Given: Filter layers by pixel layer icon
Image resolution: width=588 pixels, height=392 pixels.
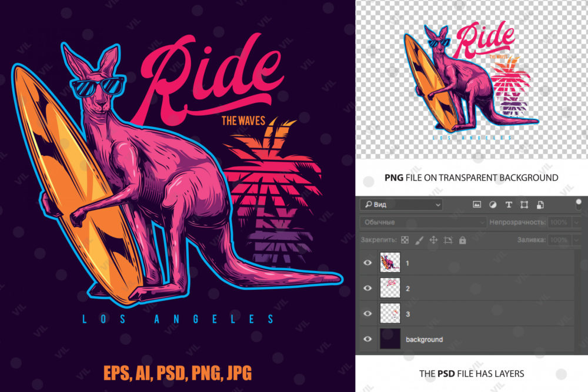Looking at the screenshot, I should [477, 205].
